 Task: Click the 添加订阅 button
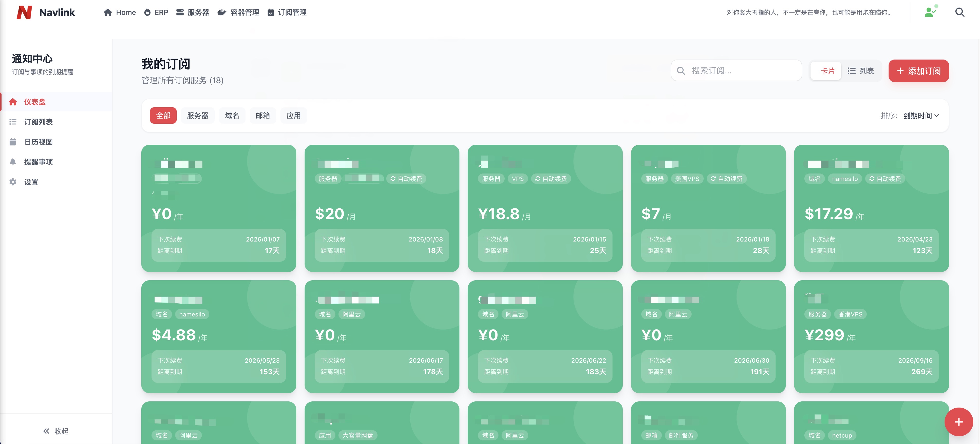point(918,71)
